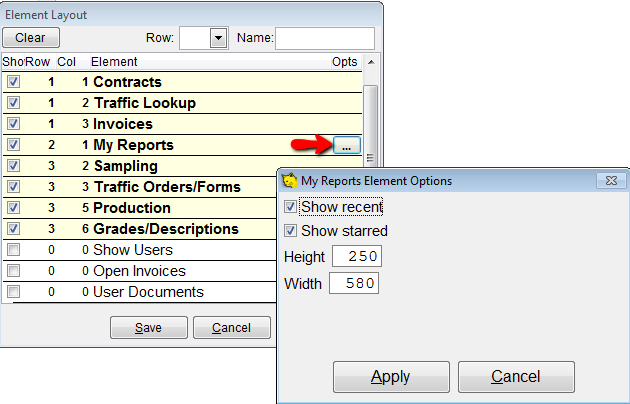Uncheck the Traffic Orders/Forms show checkbox
630x404 pixels.
pyautogui.click(x=13, y=186)
